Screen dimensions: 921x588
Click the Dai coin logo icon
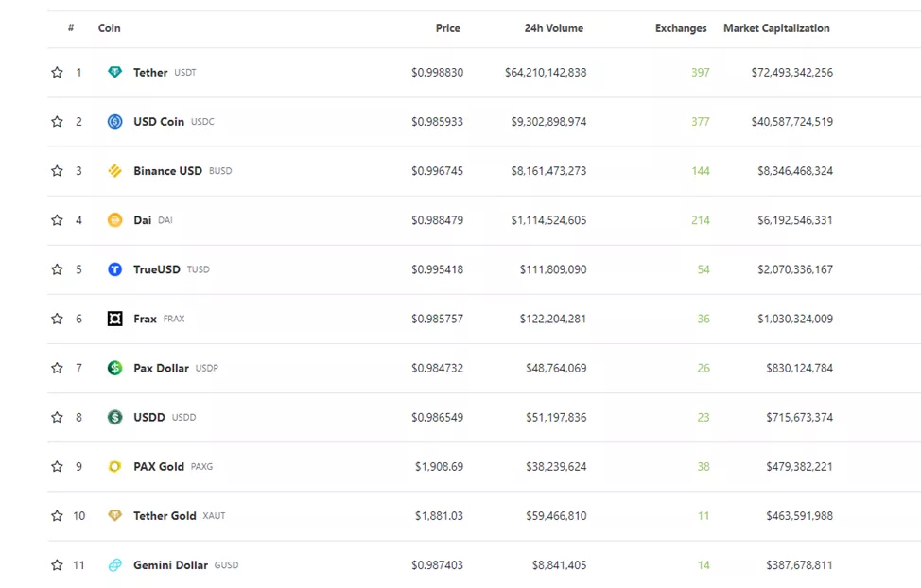coord(114,220)
